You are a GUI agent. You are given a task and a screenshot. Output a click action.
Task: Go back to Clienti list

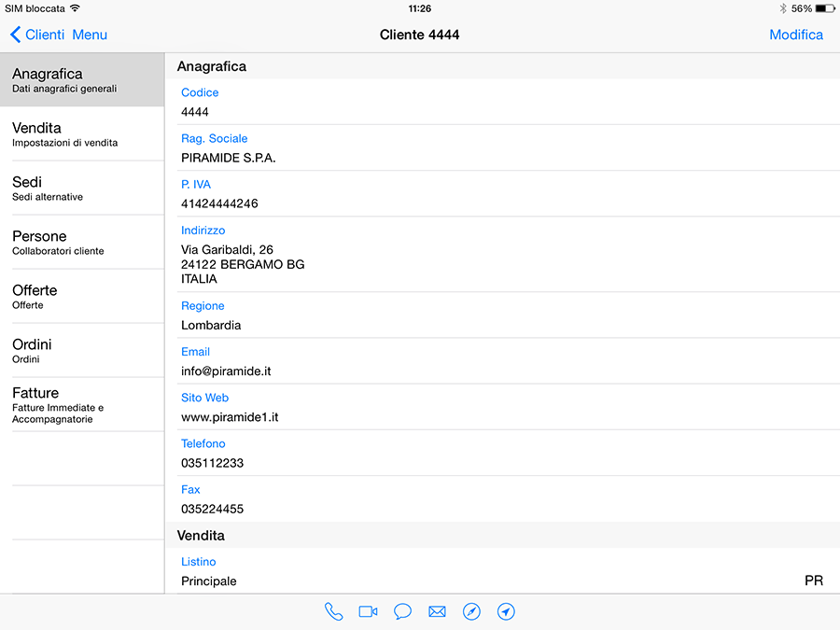pos(45,35)
